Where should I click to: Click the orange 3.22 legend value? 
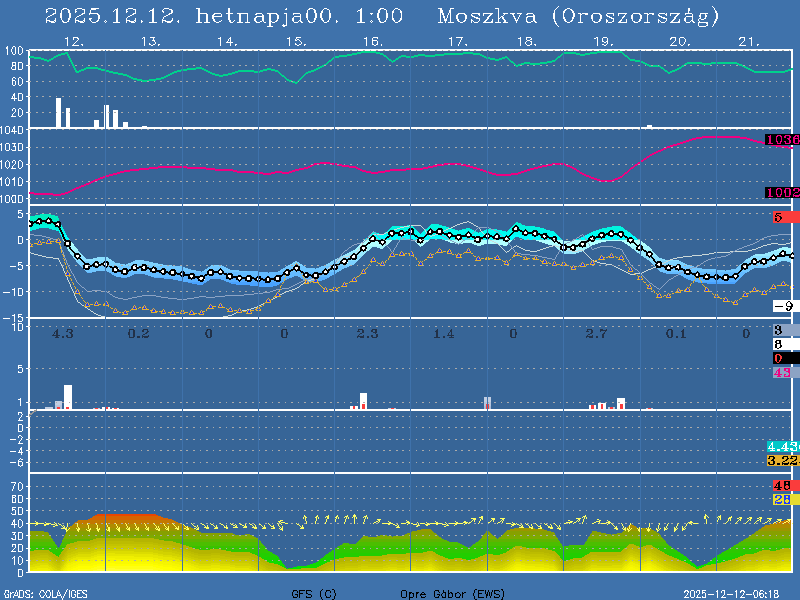coord(782,460)
